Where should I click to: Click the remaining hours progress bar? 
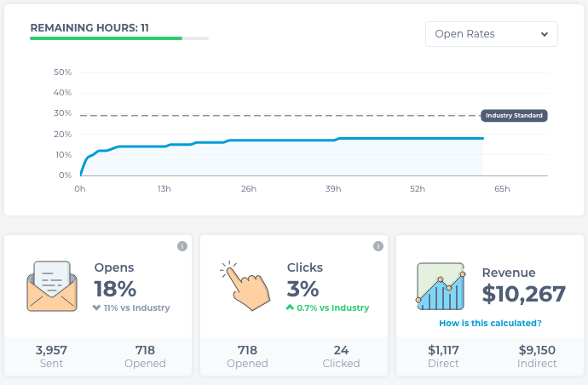[118, 38]
